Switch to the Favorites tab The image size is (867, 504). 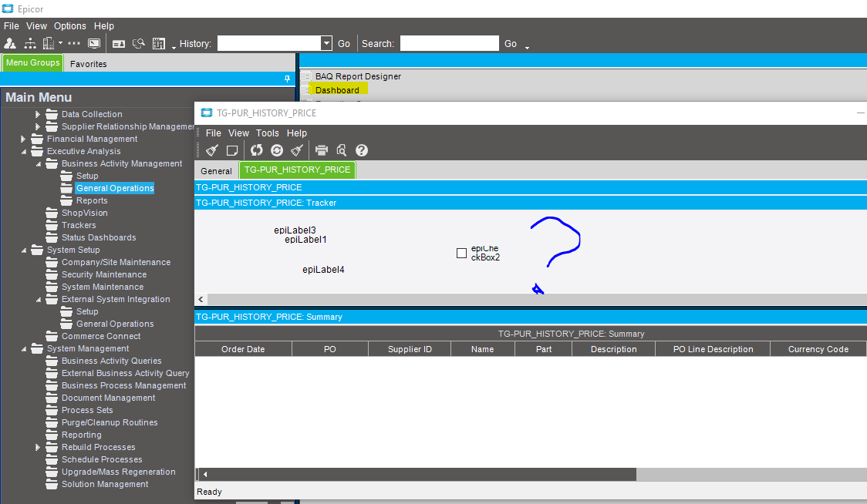pos(89,63)
